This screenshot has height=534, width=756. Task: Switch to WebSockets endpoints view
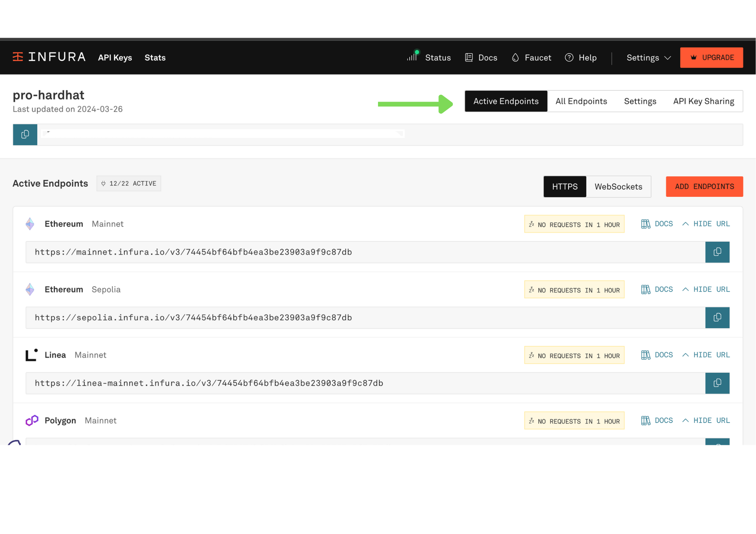point(618,187)
